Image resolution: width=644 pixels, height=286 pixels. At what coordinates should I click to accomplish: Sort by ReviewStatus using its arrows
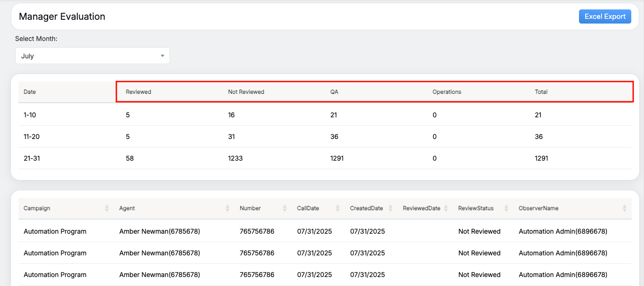[x=506, y=208]
